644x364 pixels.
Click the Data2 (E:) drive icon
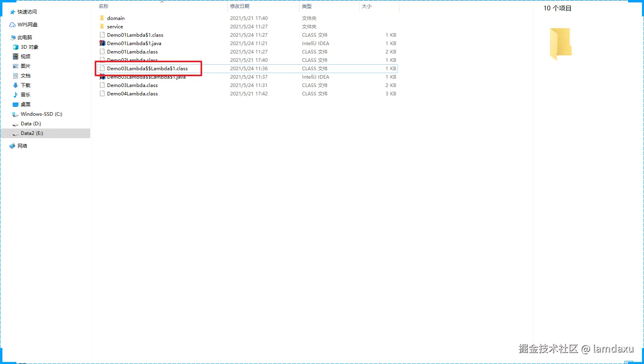coord(16,134)
